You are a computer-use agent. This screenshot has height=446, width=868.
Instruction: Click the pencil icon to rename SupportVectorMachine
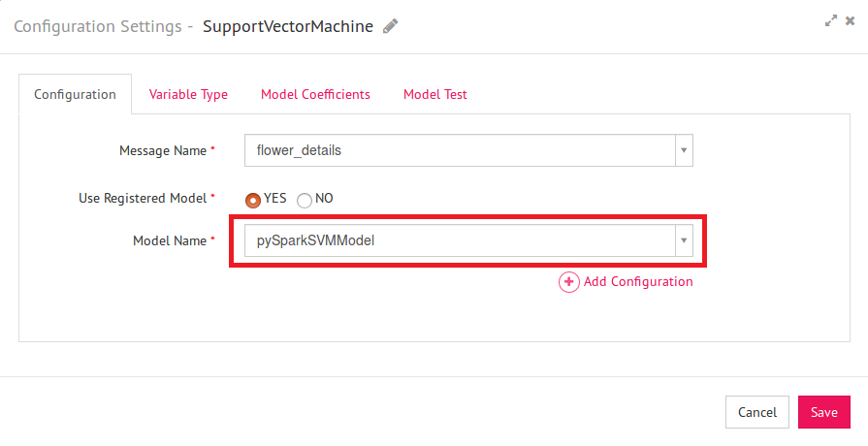[x=390, y=27]
